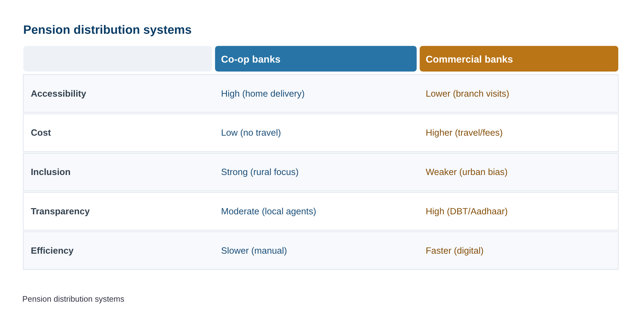Click the 'High (home delivery)' cell
Screen dimensions: 644x319
263,94
